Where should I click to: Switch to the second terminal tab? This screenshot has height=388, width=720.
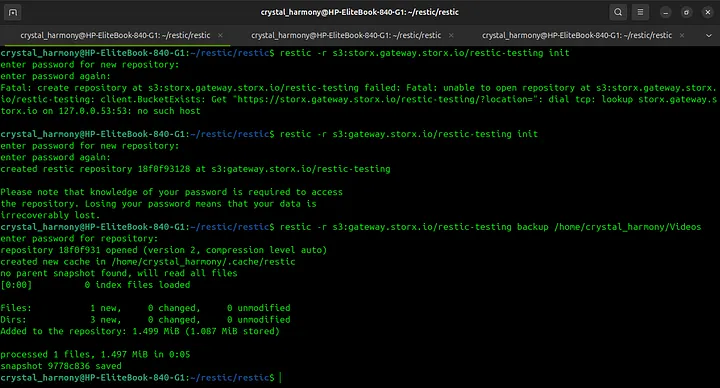click(346, 35)
